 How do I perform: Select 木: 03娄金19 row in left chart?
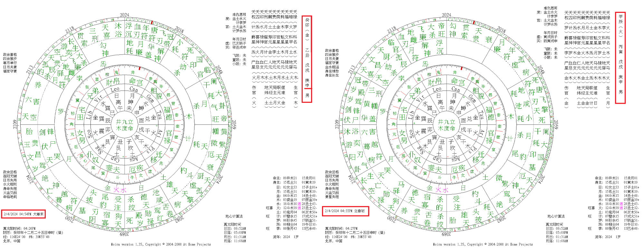[x=297, y=200]
